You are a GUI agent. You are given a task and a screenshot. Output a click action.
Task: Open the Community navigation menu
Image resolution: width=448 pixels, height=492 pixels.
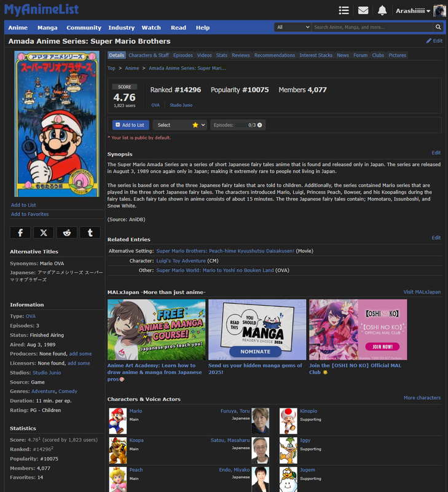84,28
